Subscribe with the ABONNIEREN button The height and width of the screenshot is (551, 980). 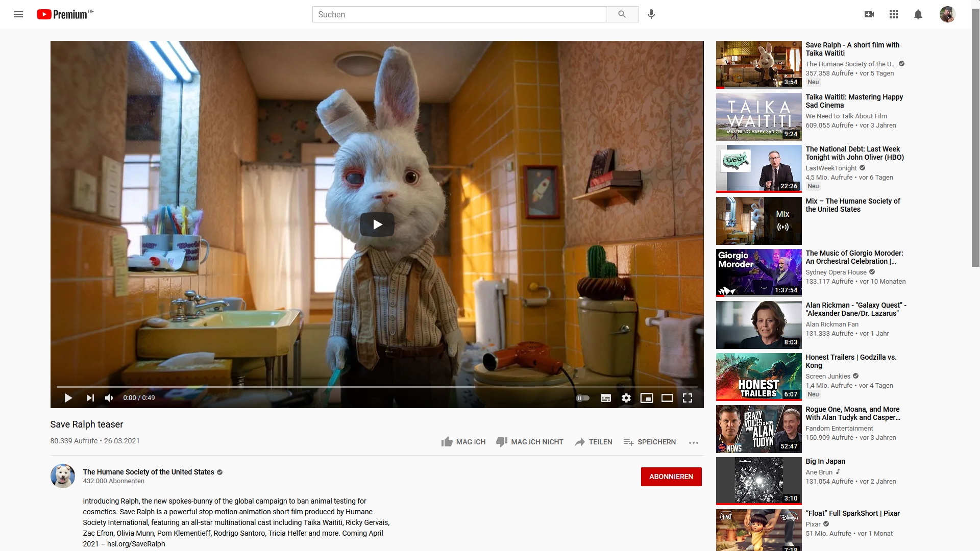tap(671, 477)
